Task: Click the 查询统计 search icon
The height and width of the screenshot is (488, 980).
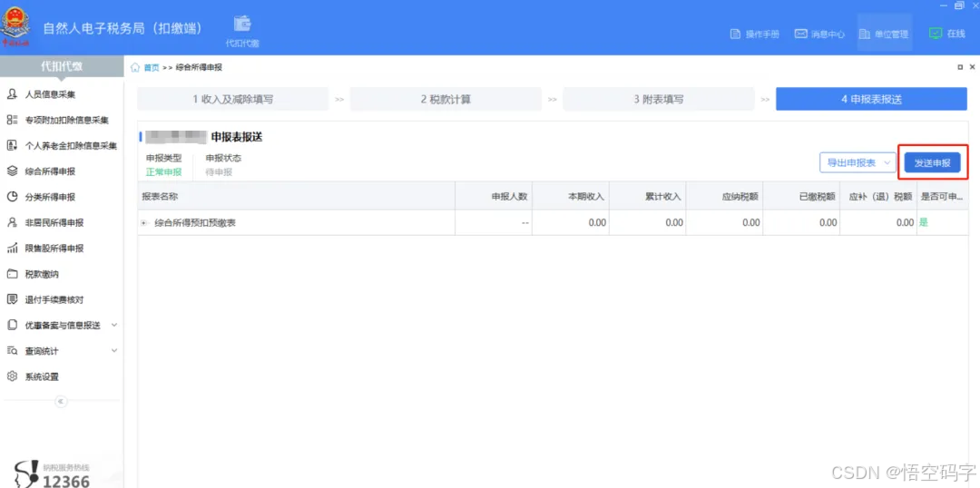Action: pyautogui.click(x=11, y=350)
